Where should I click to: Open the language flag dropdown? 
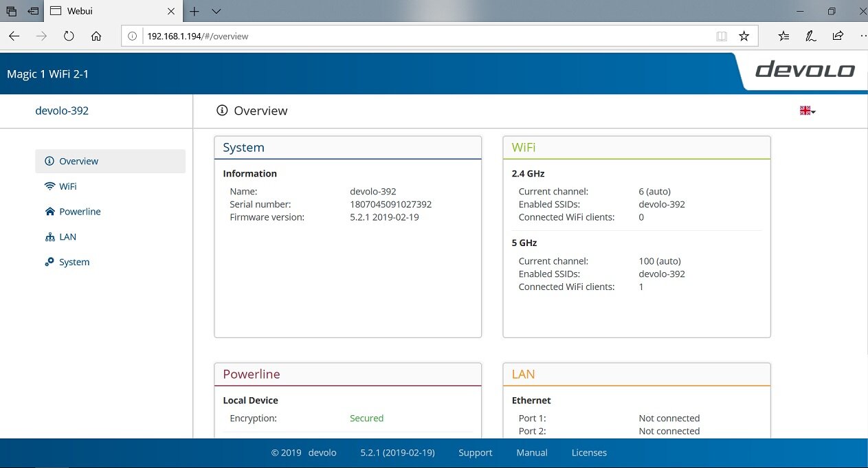click(x=808, y=111)
